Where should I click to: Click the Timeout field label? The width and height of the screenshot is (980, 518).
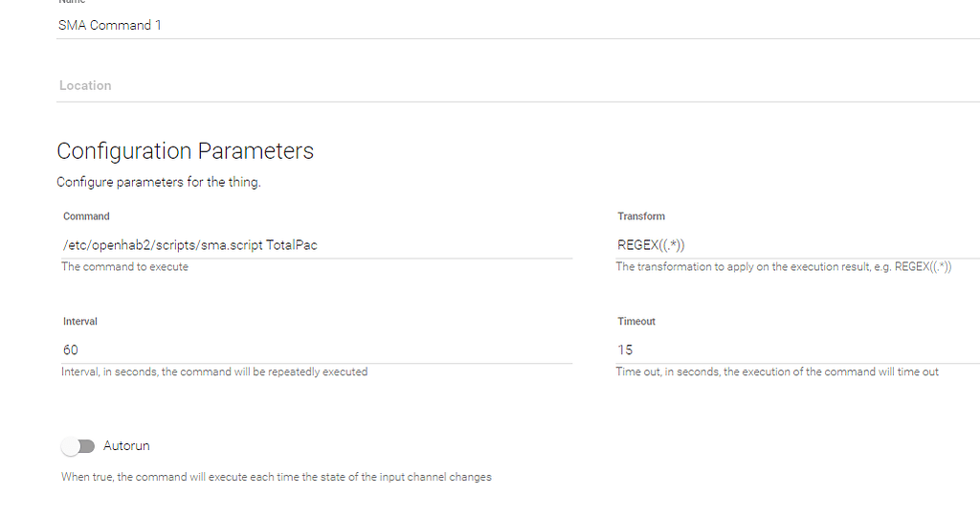tap(636, 322)
